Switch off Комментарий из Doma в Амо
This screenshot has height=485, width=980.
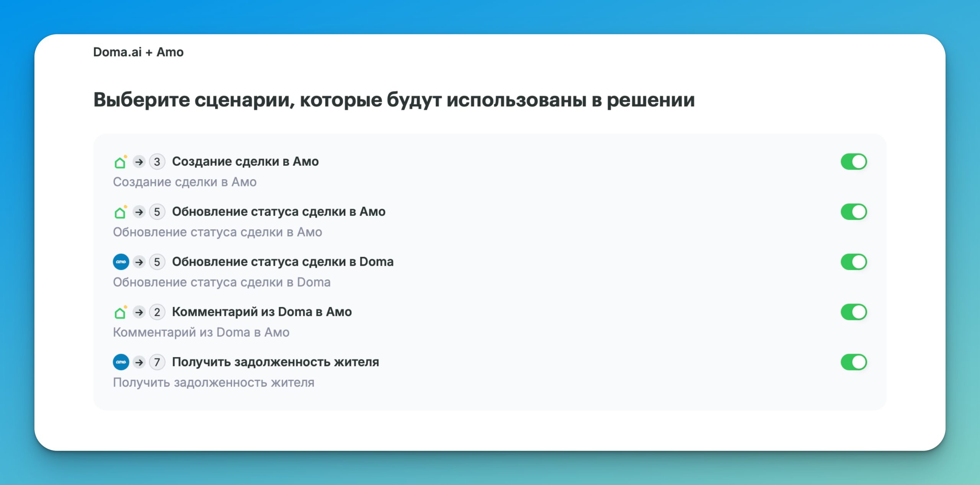point(854,312)
